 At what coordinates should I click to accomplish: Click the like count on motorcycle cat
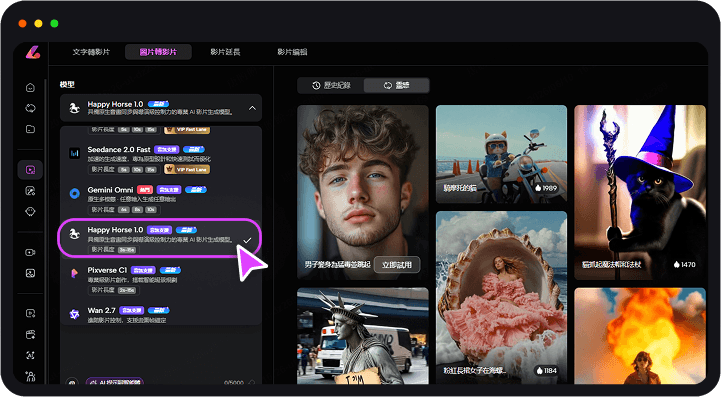pyautogui.click(x=546, y=188)
